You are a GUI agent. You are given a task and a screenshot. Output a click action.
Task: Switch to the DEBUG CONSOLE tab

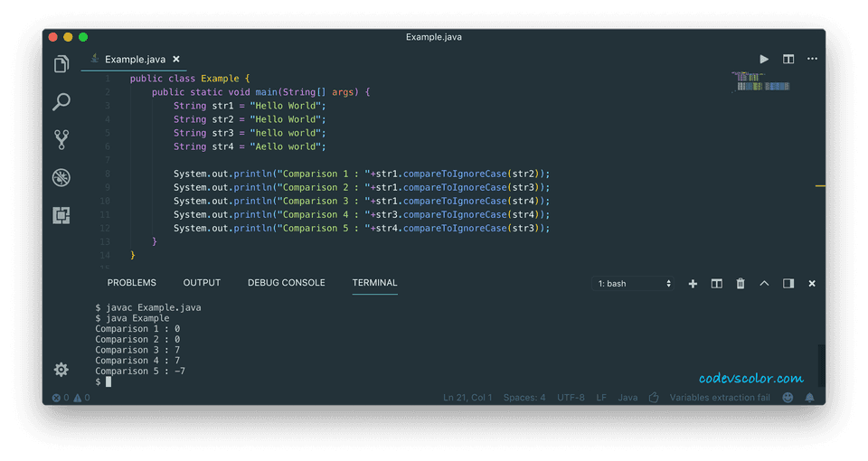click(287, 283)
